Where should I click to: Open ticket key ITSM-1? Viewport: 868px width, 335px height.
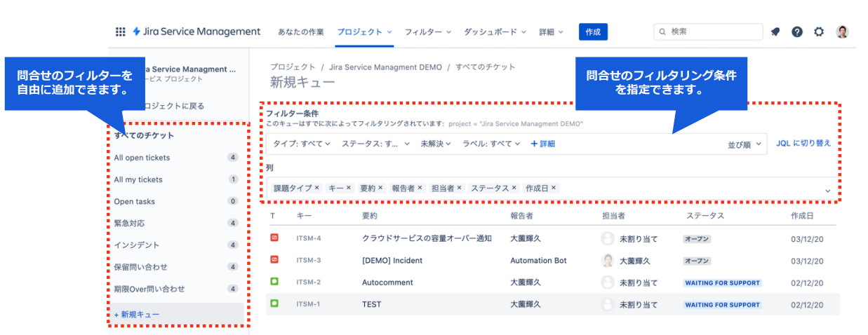coord(309,305)
